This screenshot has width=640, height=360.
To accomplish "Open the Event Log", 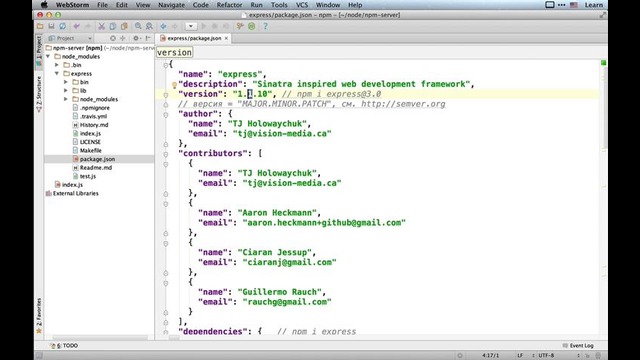I will click(578, 345).
